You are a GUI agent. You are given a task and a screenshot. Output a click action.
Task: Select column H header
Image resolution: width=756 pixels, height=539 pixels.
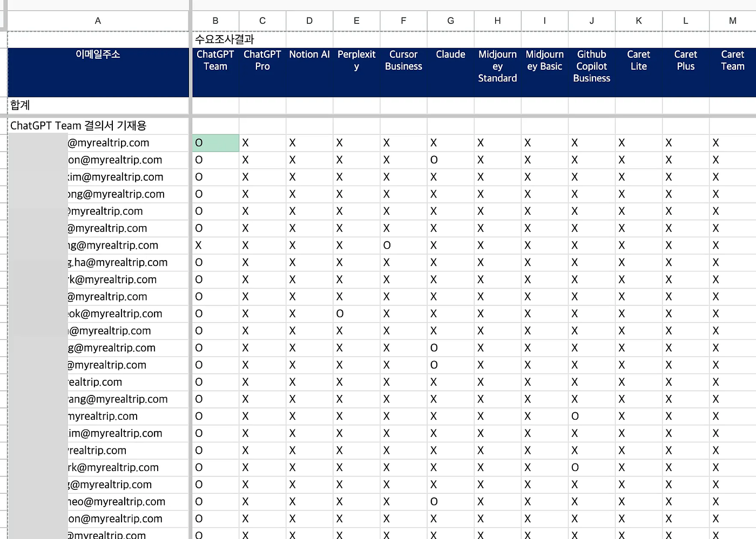tap(497, 21)
